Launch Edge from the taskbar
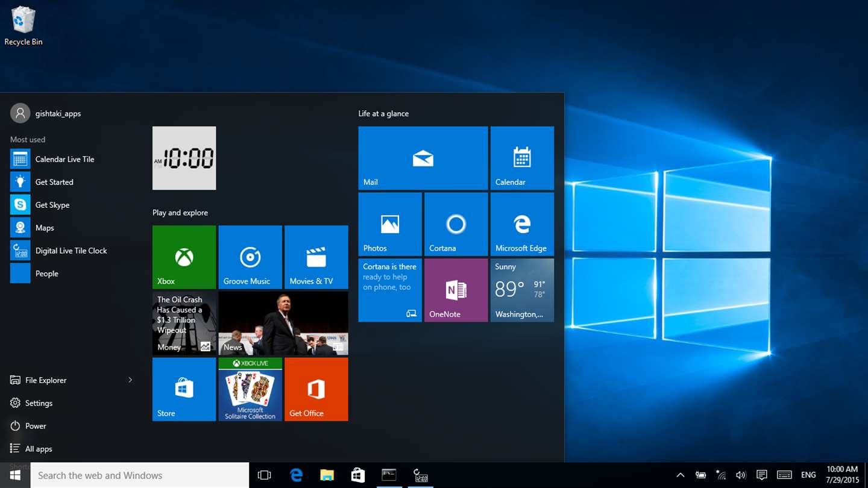 click(296, 475)
